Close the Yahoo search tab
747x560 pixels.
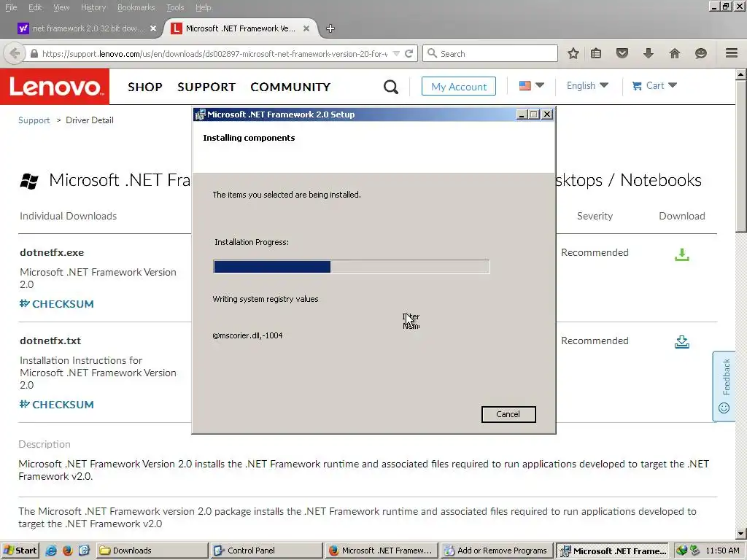153,28
